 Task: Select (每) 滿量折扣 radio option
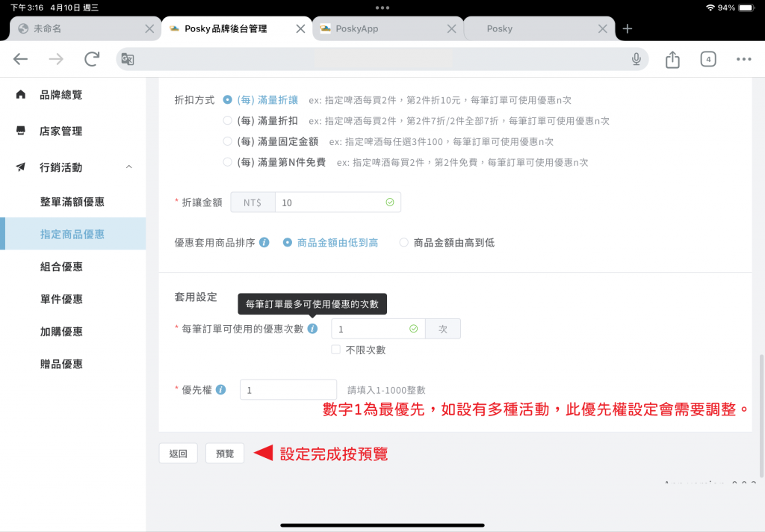point(227,120)
